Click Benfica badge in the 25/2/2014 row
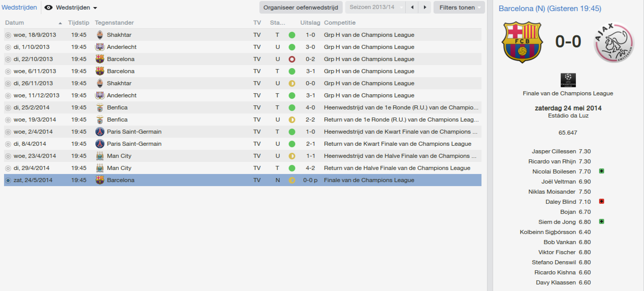 tap(100, 107)
